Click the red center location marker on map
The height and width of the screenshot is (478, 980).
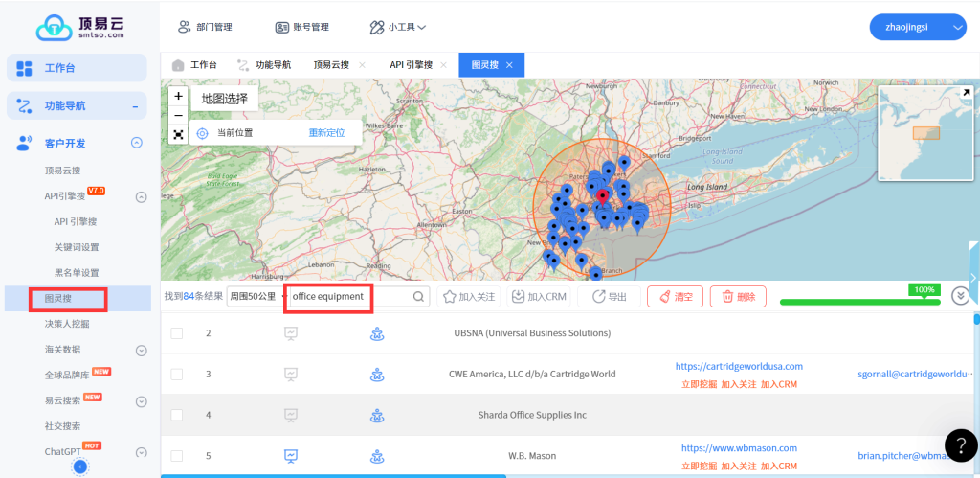[602, 196]
